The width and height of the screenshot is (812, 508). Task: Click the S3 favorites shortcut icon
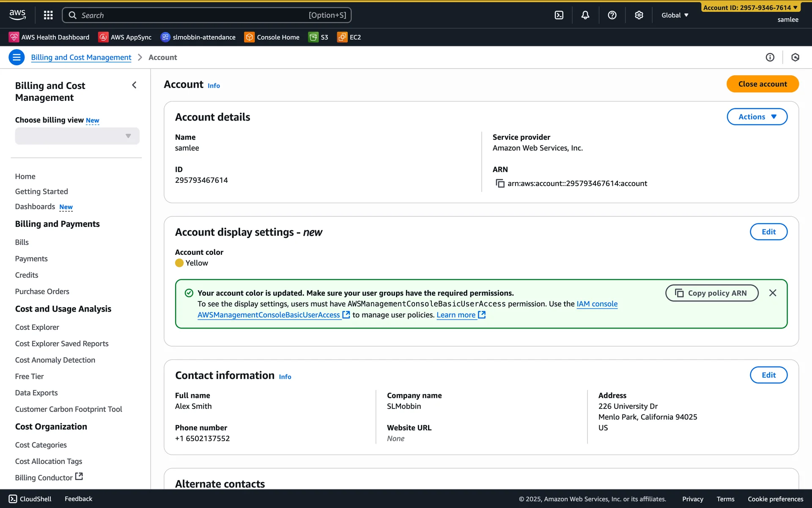tap(313, 37)
